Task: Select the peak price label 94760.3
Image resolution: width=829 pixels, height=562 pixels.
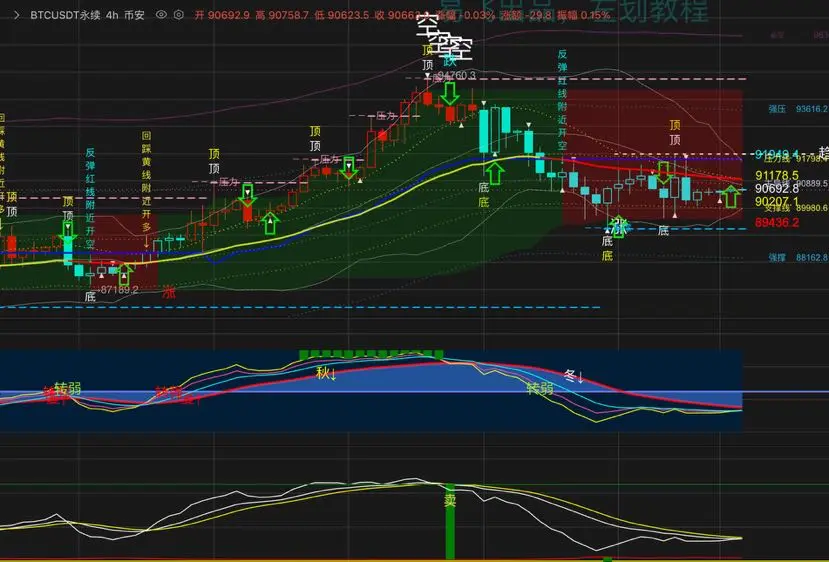Action: point(457,76)
